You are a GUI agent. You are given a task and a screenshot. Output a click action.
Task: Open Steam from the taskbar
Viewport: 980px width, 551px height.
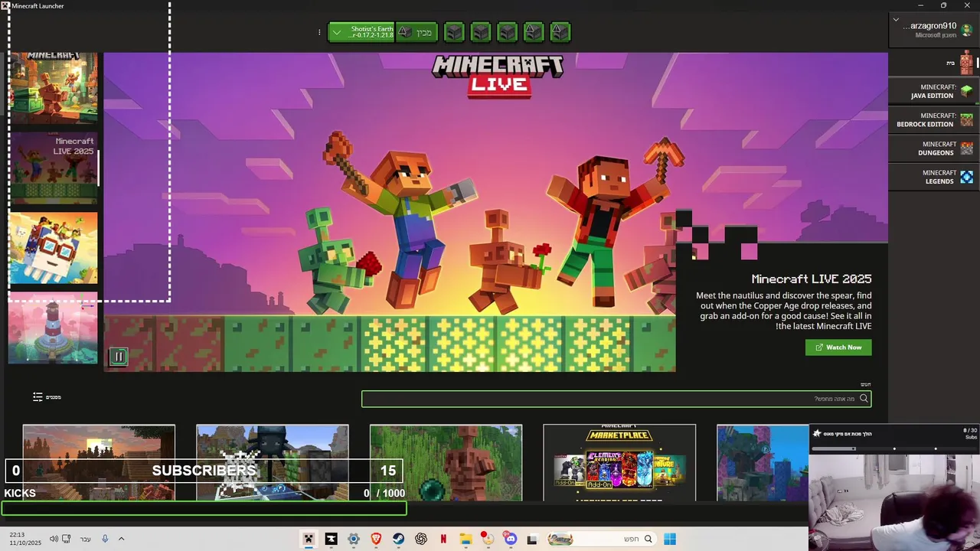[x=399, y=539]
